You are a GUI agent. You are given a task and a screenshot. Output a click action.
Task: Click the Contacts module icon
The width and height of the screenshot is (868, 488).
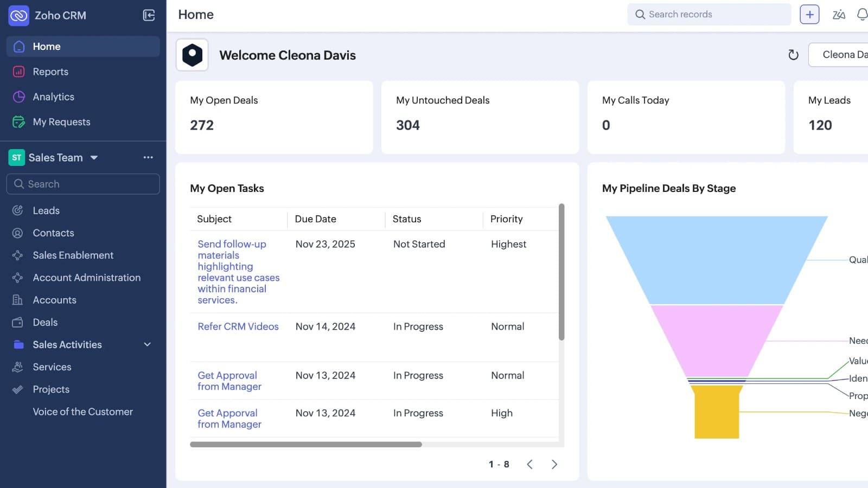(x=18, y=233)
